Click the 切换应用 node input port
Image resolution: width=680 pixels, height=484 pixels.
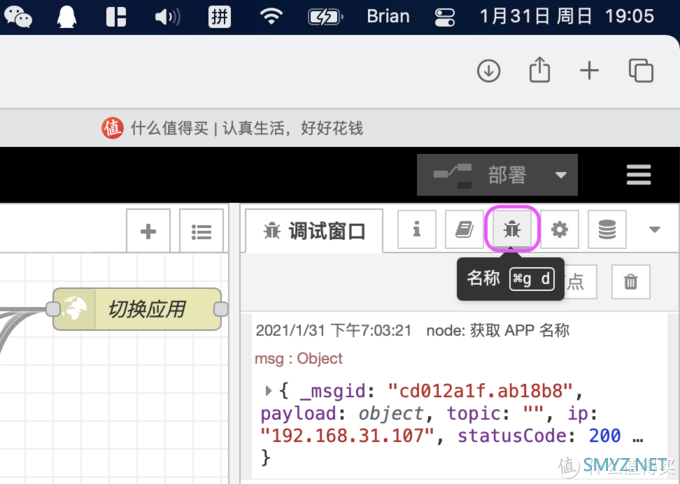tap(53, 309)
